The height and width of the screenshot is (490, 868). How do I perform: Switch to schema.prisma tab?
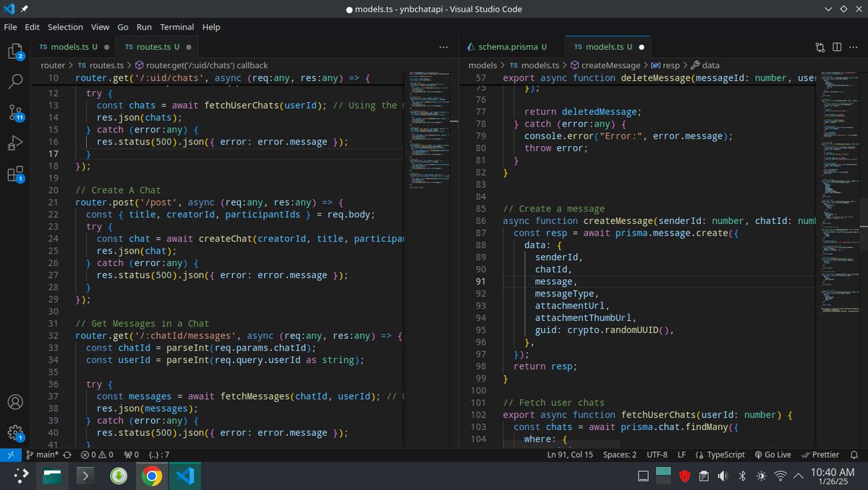pyautogui.click(x=512, y=47)
